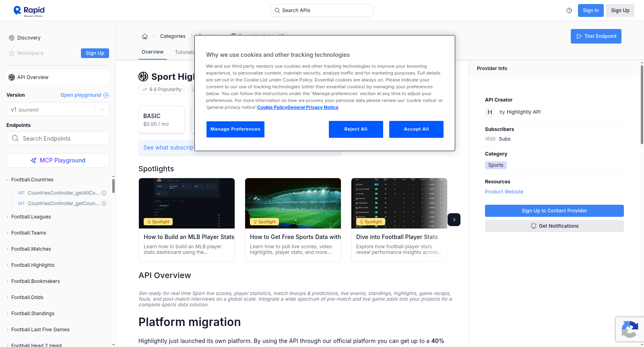Viewport: 644px width, 347px height.
Task: Click the Sports category tag
Action: click(x=495, y=165)
